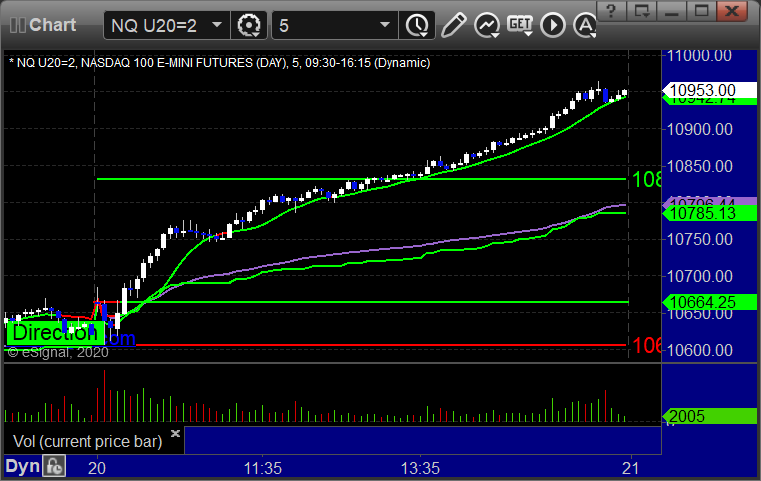
Task: Minimize the chart window
Action: click(671, 10)
